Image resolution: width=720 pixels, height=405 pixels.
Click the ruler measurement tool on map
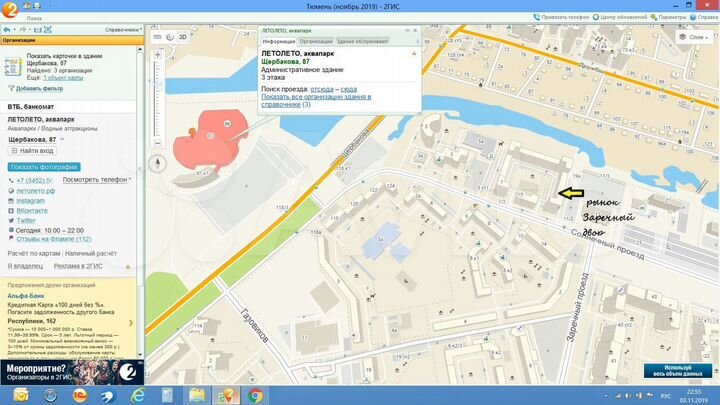click(x=157, y=37)
